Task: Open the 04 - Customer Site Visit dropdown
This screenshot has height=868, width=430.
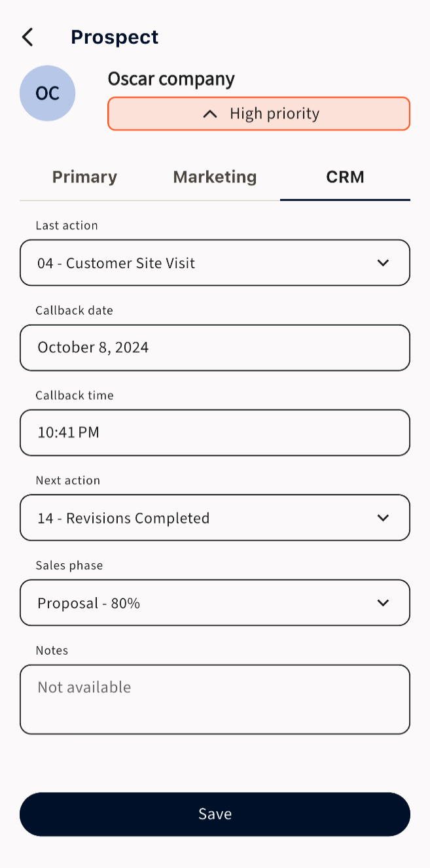Action: tap(215, 263)
